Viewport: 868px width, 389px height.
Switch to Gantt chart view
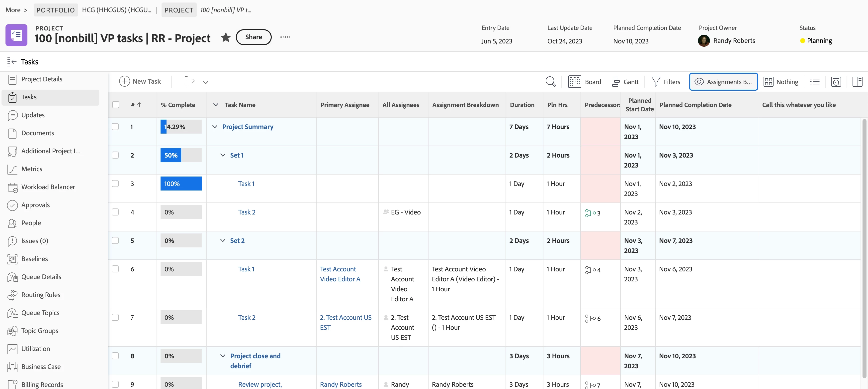(625, 82)
